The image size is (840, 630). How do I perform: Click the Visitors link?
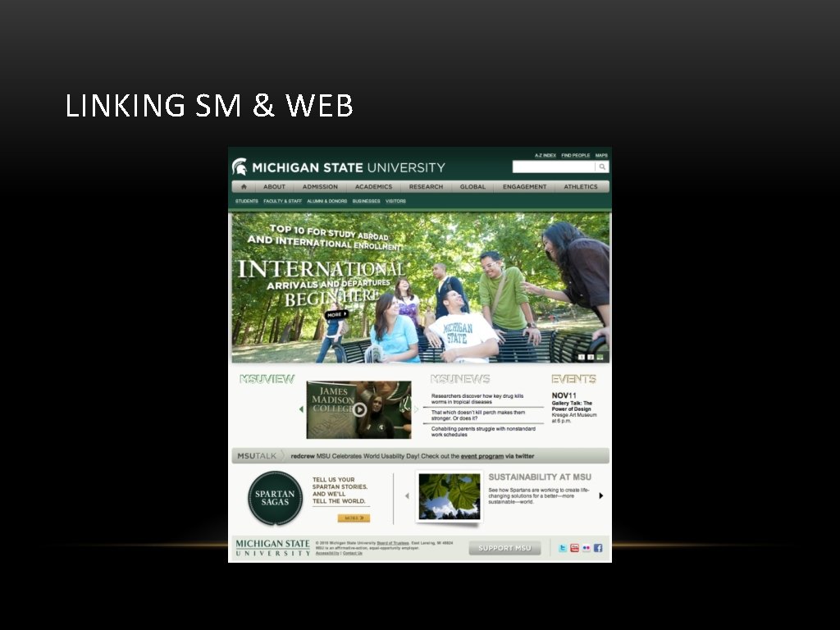(395, 202)
